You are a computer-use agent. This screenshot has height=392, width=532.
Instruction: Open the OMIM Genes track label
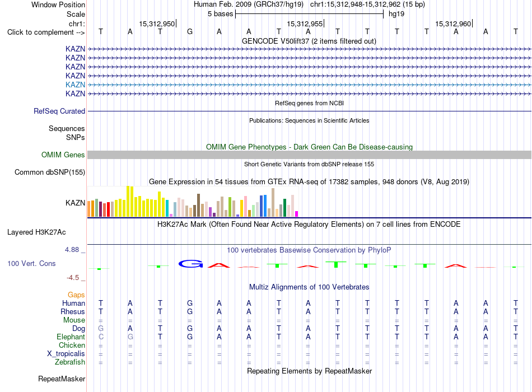click(63, 155)
